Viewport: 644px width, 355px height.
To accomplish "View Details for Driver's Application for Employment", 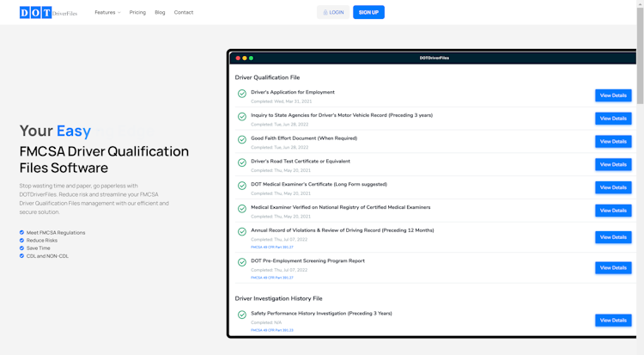I will click(x=613, y=95).
